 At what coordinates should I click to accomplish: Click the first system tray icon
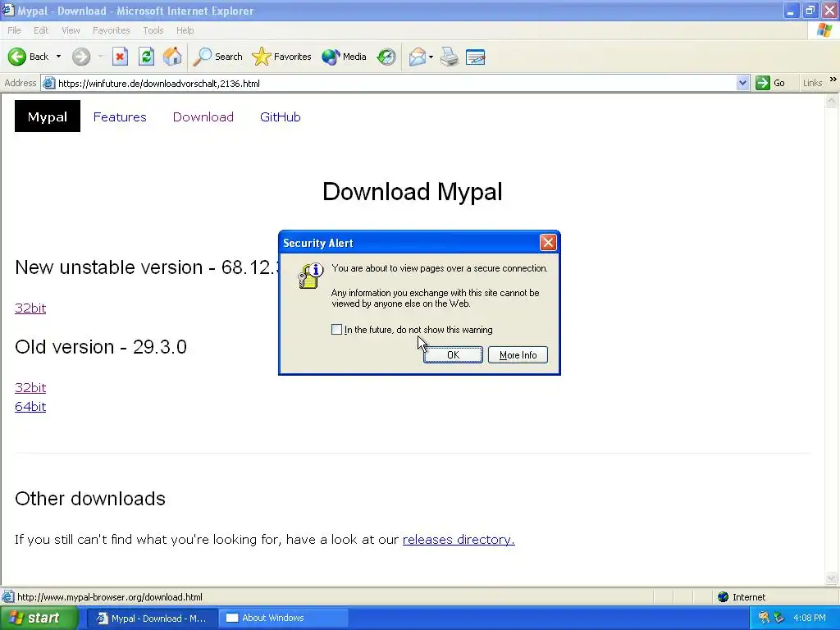coord(764,619)
